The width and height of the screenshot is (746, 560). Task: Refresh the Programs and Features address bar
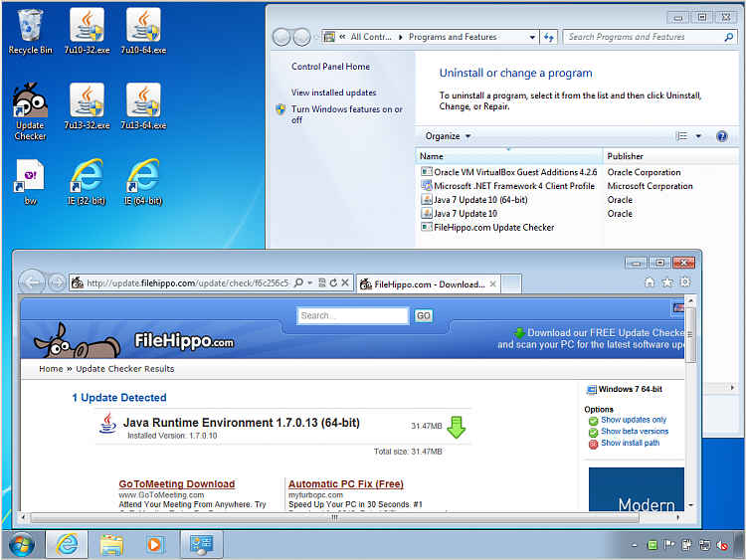pos(548,37)
